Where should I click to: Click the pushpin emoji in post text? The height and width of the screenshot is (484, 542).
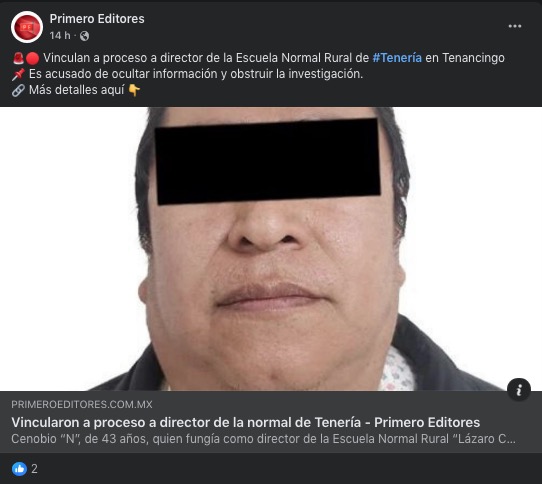pyautogui.click(x=18, y=74)
